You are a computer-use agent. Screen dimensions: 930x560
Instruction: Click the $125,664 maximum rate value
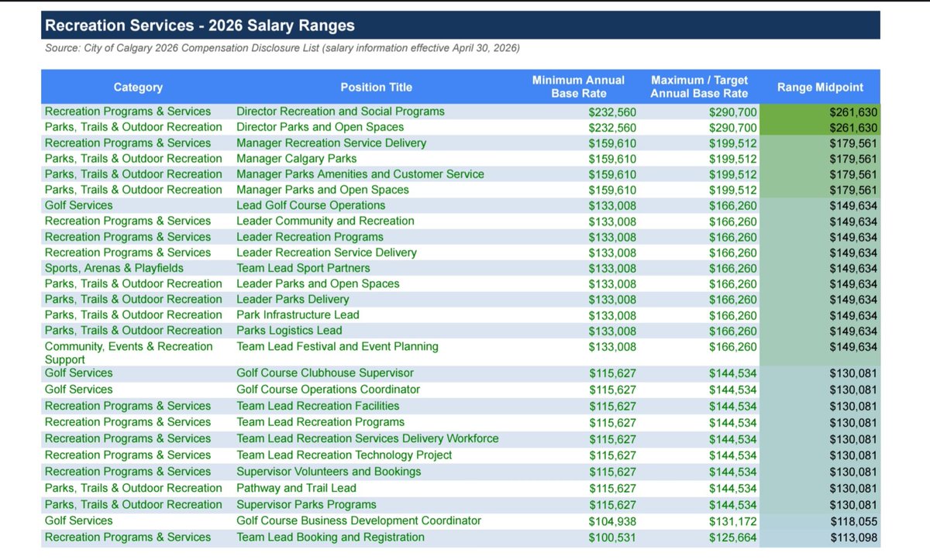pyautogui.click(x=733, y=537)
